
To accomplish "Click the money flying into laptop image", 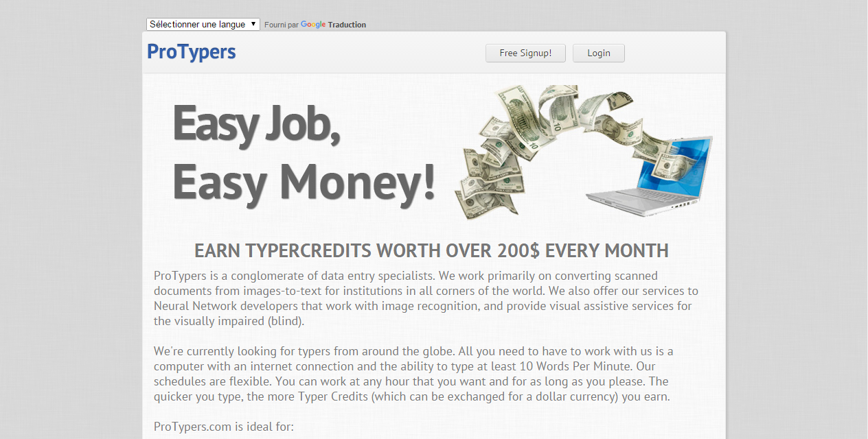I will point(583,152).
